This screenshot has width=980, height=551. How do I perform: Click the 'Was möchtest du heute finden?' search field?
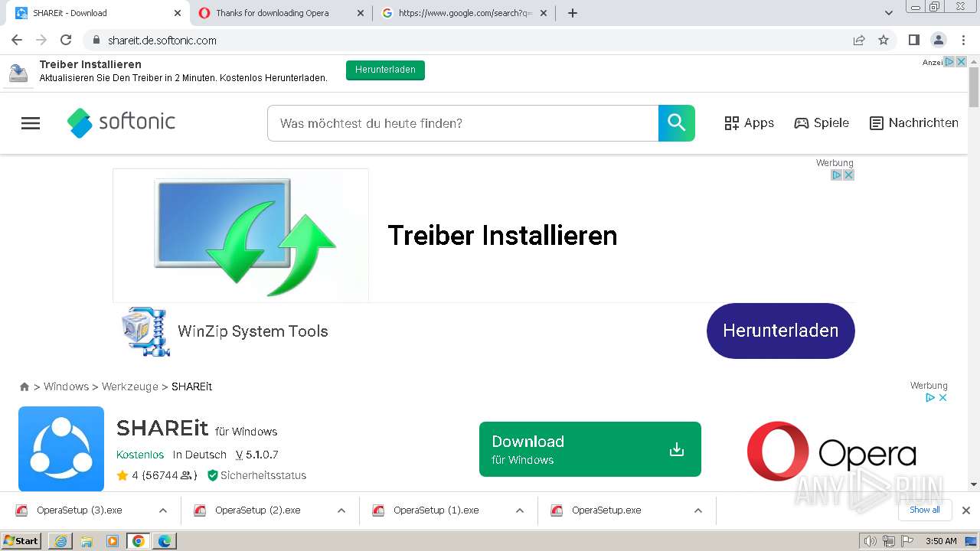point(462,123)
